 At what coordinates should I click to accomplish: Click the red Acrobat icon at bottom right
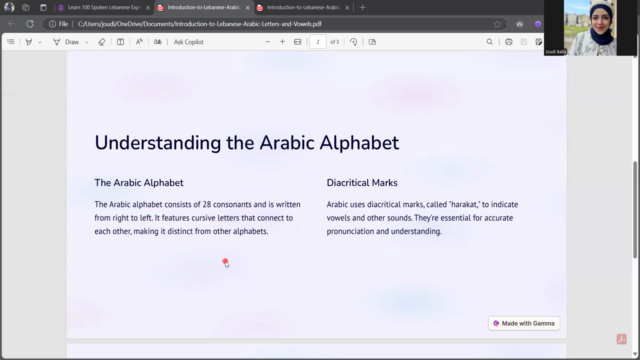(622, 339)
